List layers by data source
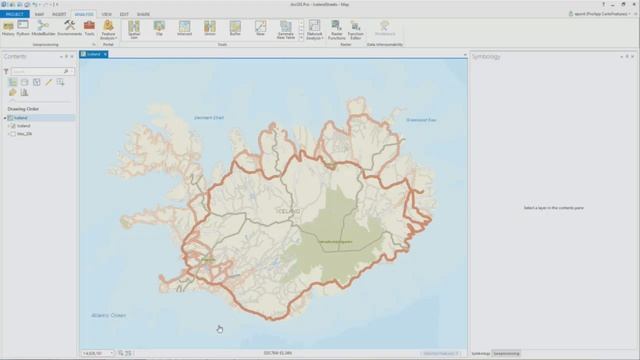This screenshot has height=360, width=640. pos(24,82)
